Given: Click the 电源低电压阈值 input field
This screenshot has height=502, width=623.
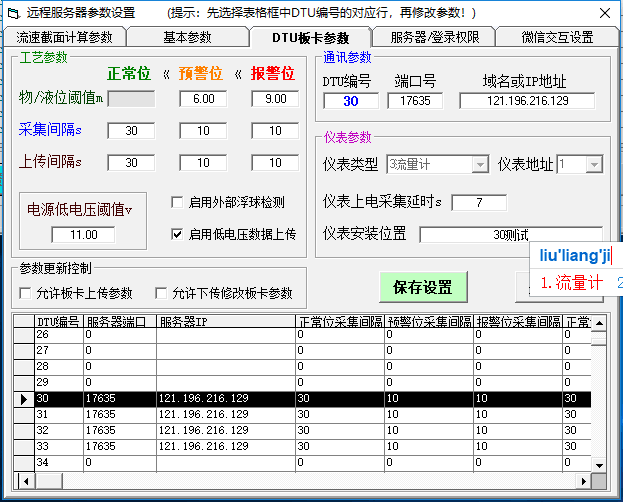Looking at the screenshot, I should pos(84,235).
